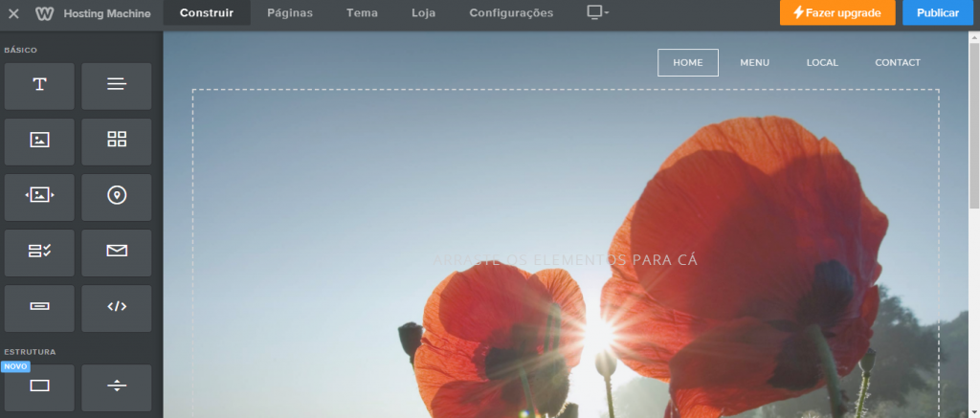980x418 pixels.
Task: Select the Button element
Action: coord(39,309)
